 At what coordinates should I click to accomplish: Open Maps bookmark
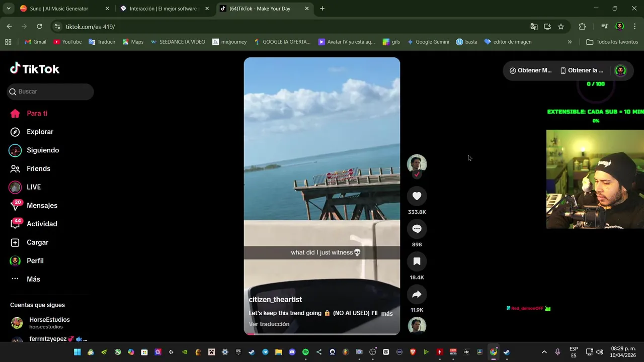pyautogui.click(x=133, y=42)
